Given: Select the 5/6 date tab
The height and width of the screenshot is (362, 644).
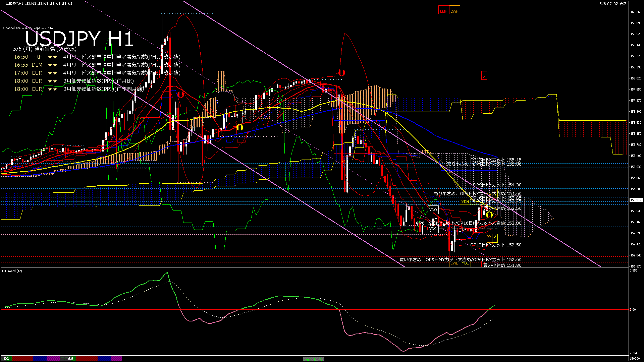Looking at the screenshot, I should click(71, 359).
